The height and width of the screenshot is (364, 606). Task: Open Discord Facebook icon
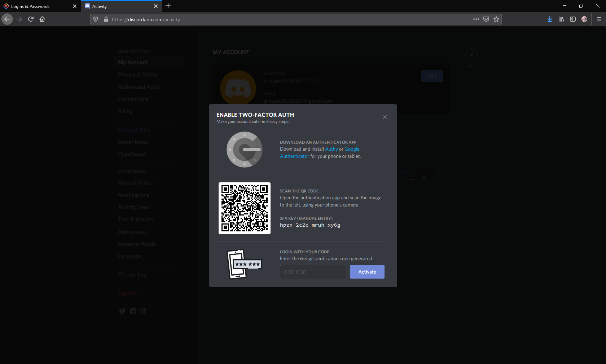133,311
